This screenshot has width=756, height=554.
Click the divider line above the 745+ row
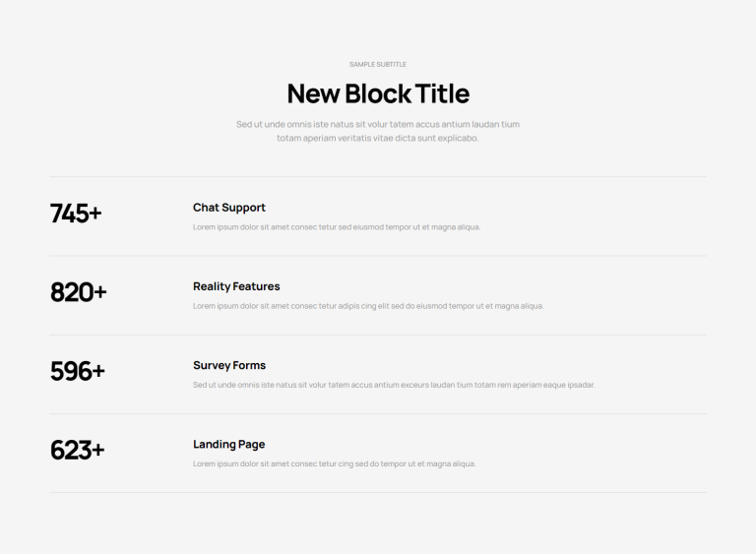click(378, 177)
